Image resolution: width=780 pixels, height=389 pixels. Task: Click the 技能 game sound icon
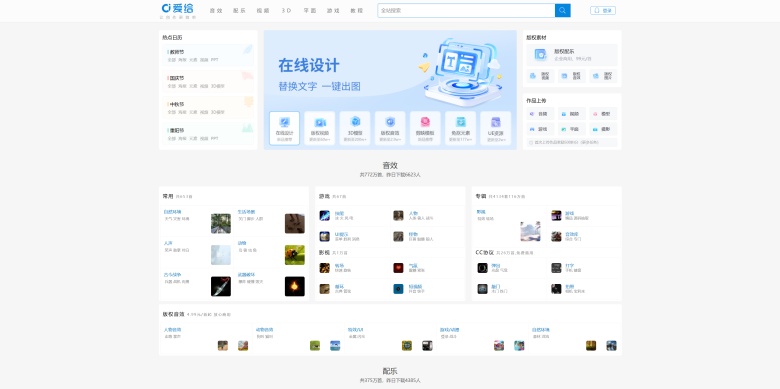pyautogui.click(x=325, y=215)
